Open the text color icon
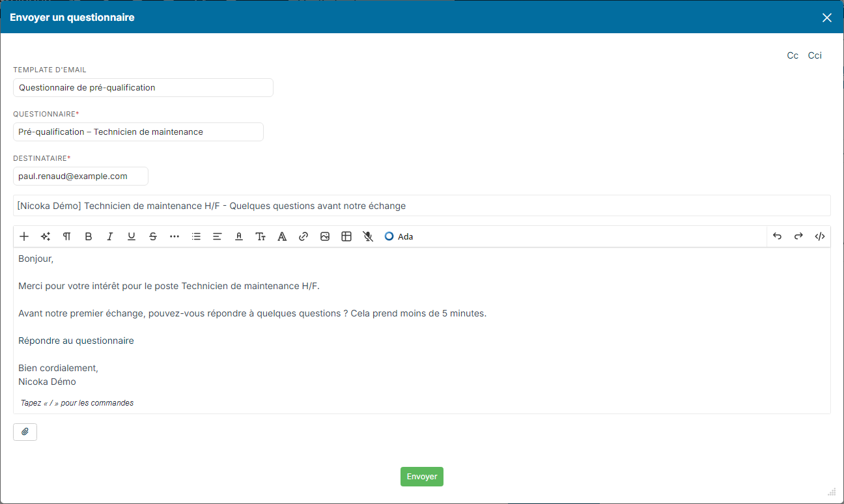Image resolution: width=844 pixels, height=504 pixels. point(239,236)
